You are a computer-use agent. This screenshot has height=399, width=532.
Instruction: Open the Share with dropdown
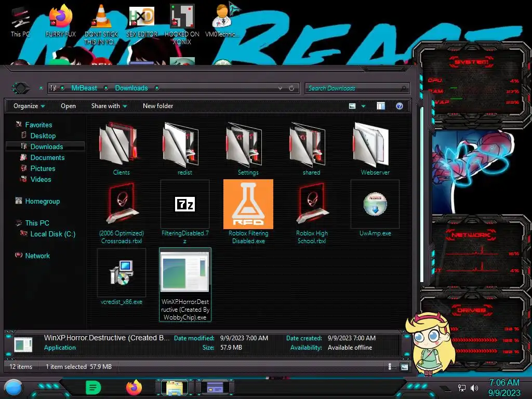pos(109,106)
